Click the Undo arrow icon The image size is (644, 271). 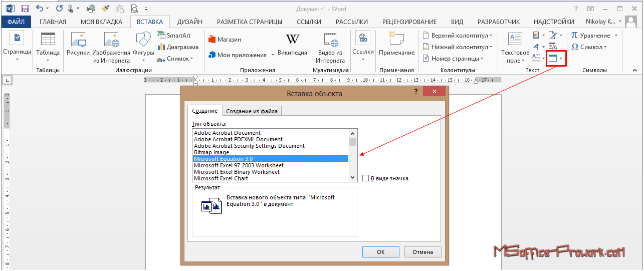[40, 9]
